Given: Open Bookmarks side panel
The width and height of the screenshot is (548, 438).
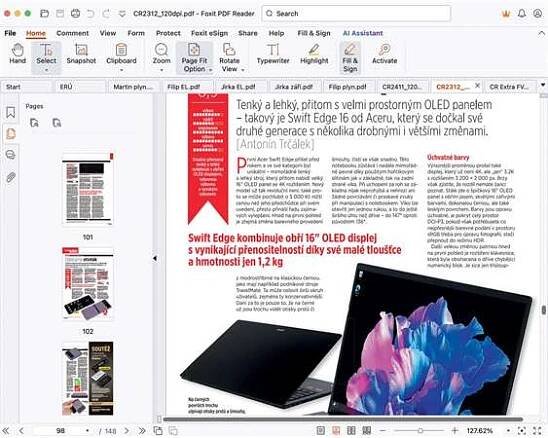Looking at the screenshot, I should click(11, 112).
